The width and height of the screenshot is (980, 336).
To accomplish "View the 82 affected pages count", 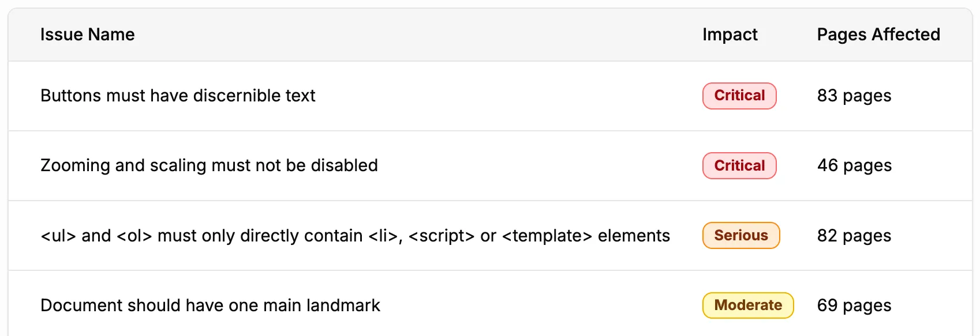I will pyautogui.click(x=854, y=236).
